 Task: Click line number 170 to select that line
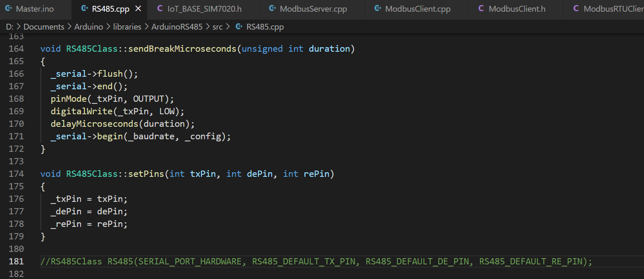[x=16, y=123]
